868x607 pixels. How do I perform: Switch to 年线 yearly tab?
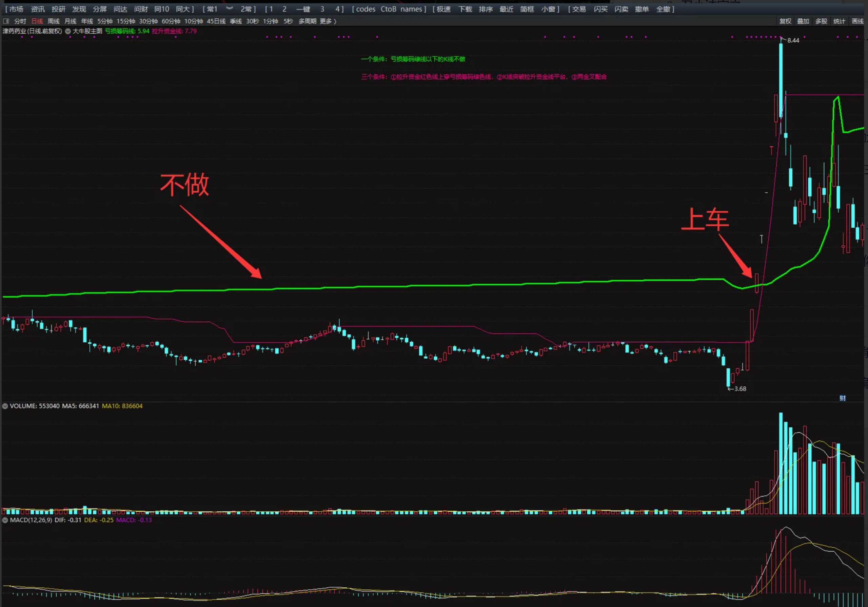click(x=87, y=21)
